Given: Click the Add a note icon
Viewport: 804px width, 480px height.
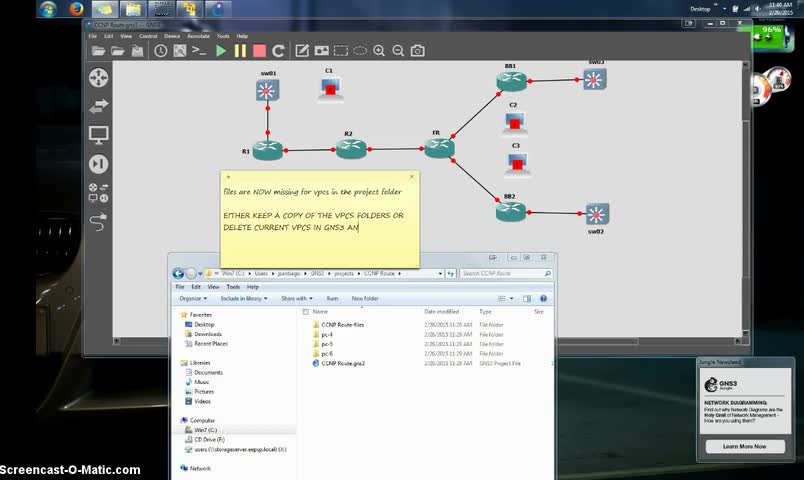Looking at the screenshot, I should (x=302, y=50).
